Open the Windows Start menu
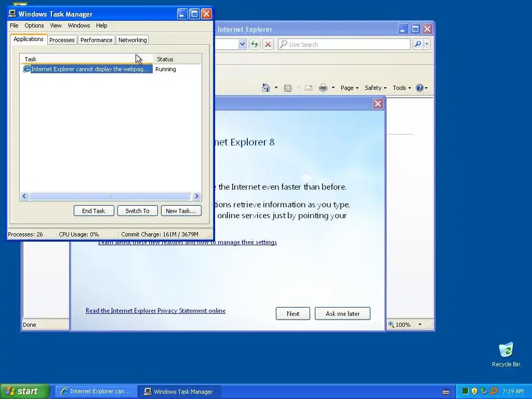This screenshot has height=399, width=532. point(25,391)
